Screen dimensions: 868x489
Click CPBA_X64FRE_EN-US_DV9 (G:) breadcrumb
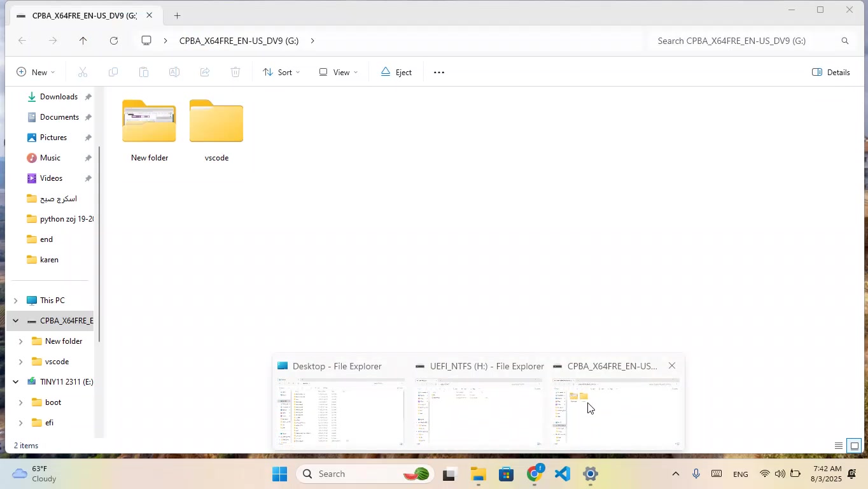(239, 41)
